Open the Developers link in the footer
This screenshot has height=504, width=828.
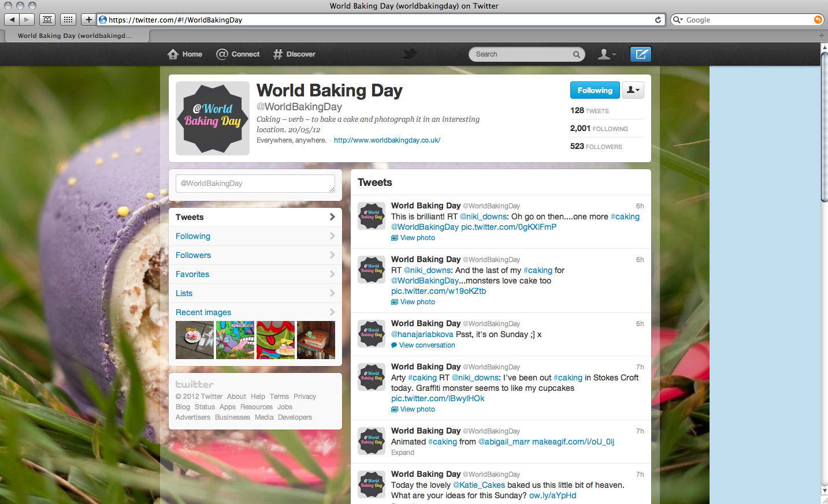point(295,417)
